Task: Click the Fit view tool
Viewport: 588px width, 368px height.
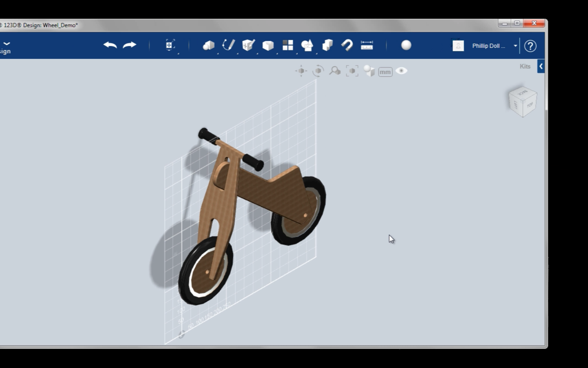Action: pyautogui.click(x=352, y=71)
